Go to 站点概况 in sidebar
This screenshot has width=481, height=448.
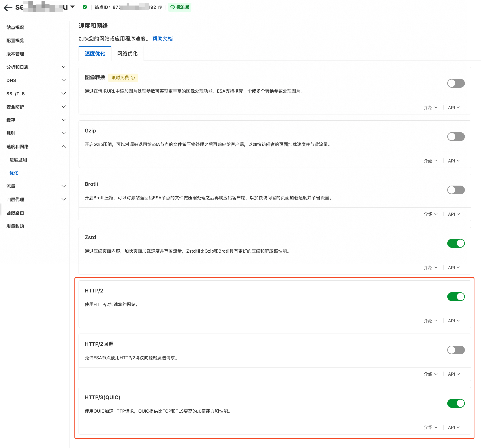point(15,27)
